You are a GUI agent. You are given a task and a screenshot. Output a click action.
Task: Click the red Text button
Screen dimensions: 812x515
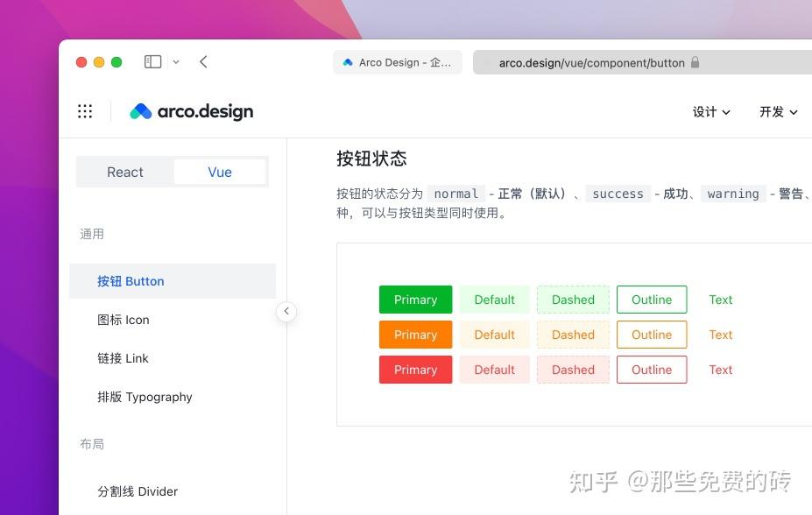point(720,369)
